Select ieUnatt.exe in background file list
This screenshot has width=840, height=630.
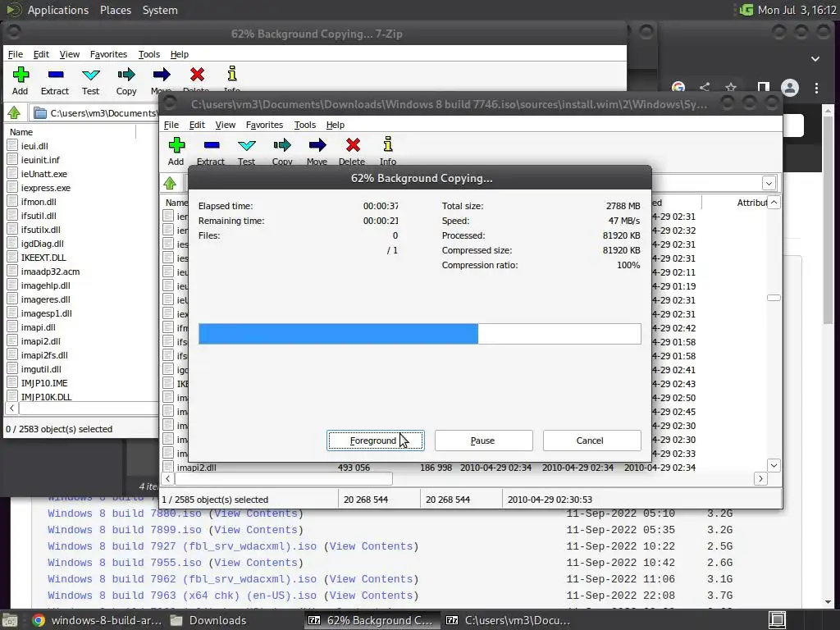[x=44, y=174]
